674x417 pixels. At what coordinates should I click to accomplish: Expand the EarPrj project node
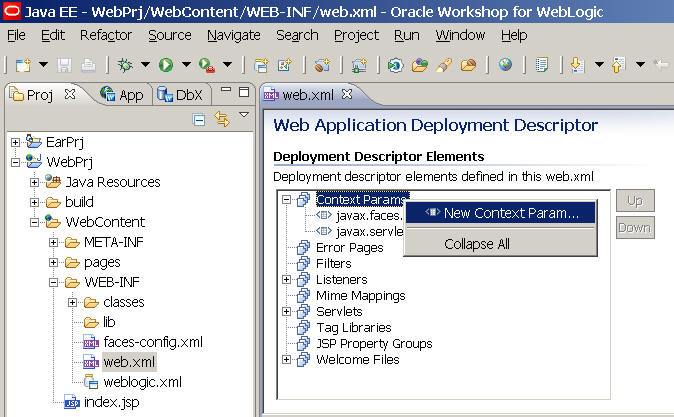(15, 142)
